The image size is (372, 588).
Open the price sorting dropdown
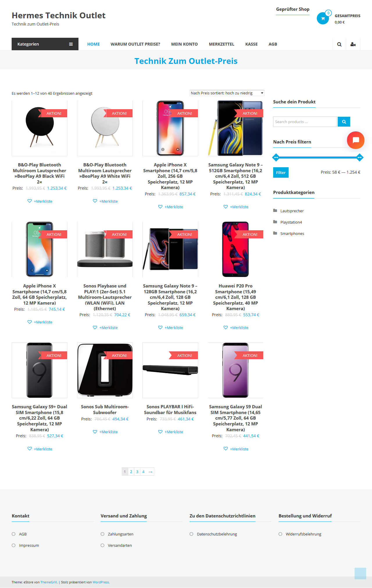227,93
